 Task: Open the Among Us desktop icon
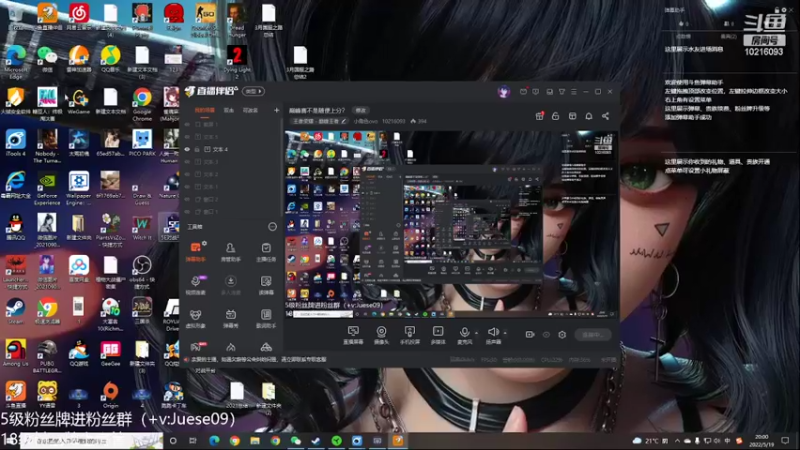click(x=15, y=354)
